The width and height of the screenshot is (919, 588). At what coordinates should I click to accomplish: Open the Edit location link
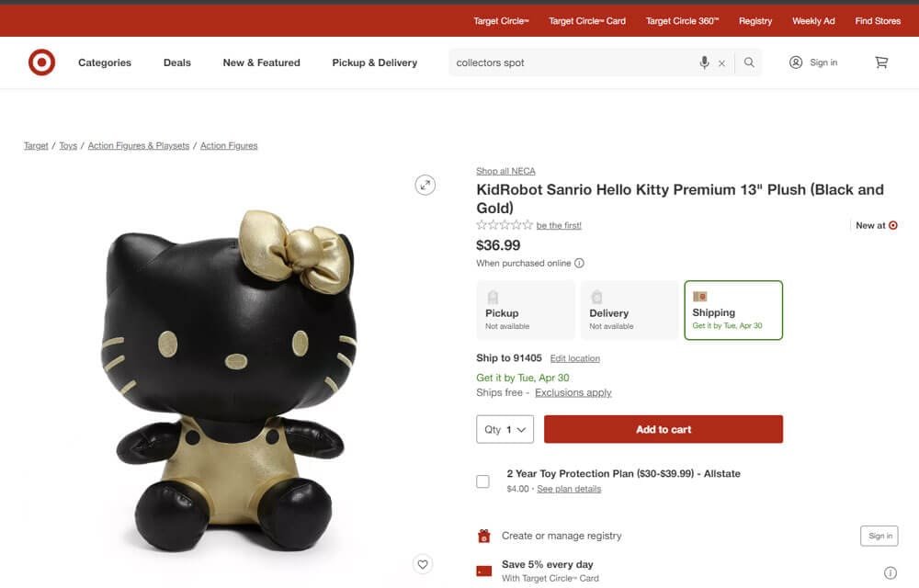click(575, 358)
